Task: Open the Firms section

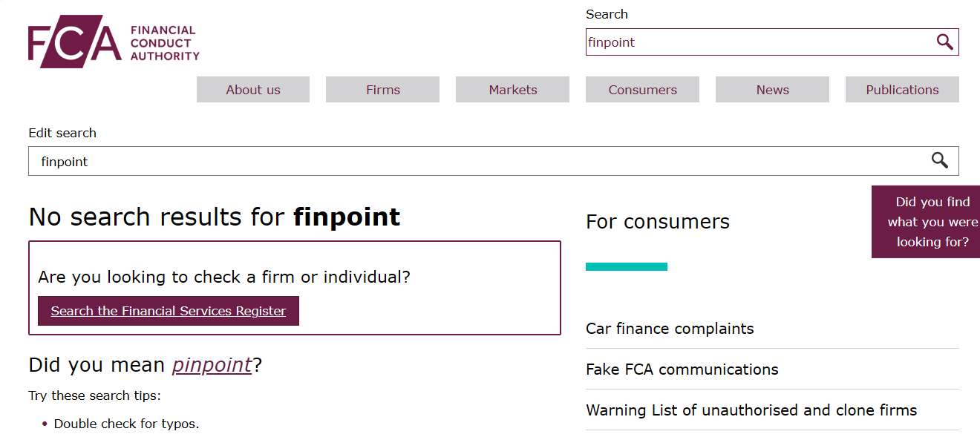Action: click(x=382, y=89)
